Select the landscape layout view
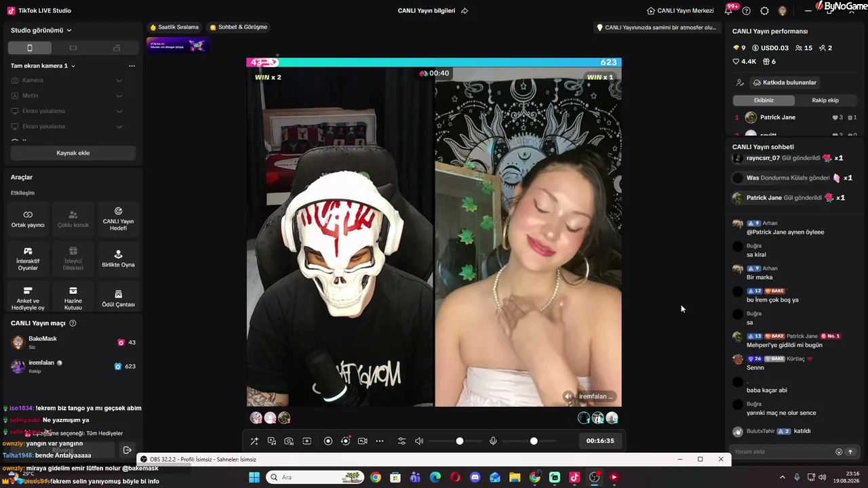The width and height of the screenshot is (868, 488). (x=73, y=48)
